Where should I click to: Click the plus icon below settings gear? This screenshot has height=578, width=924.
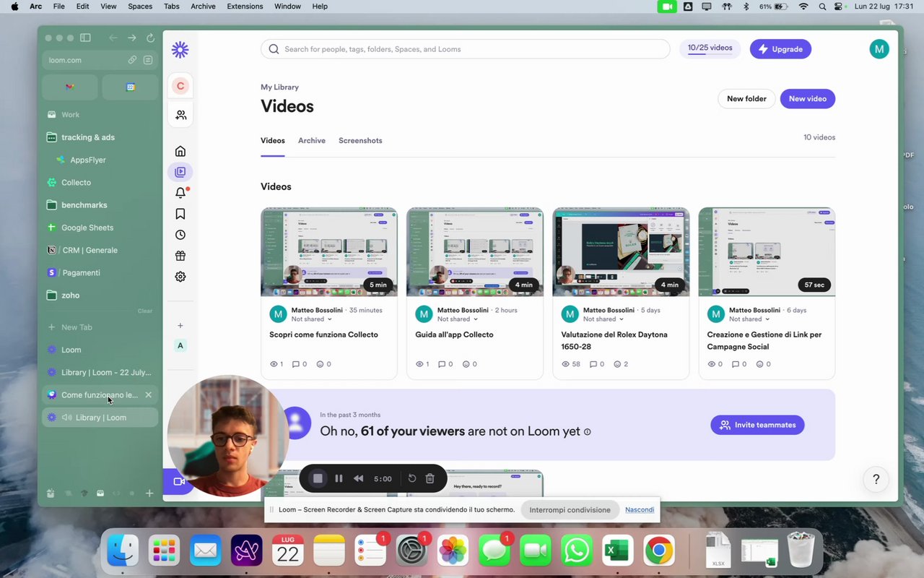click(180, 326)
